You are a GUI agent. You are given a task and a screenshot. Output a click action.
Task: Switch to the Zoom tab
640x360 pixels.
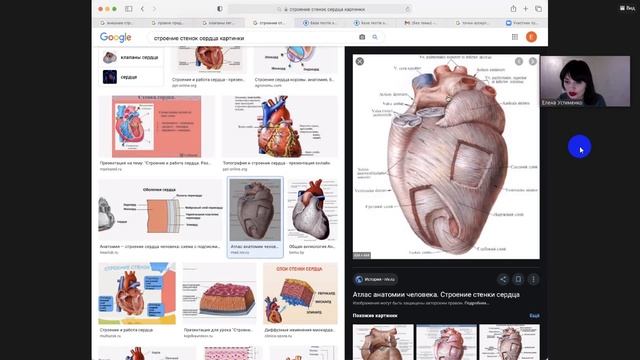coord(522,23)
